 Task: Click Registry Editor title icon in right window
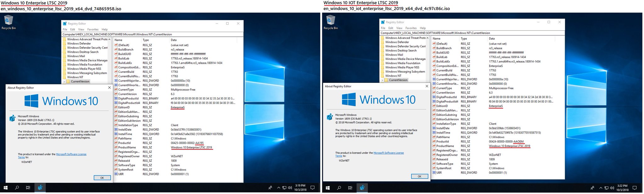(383, 22)
